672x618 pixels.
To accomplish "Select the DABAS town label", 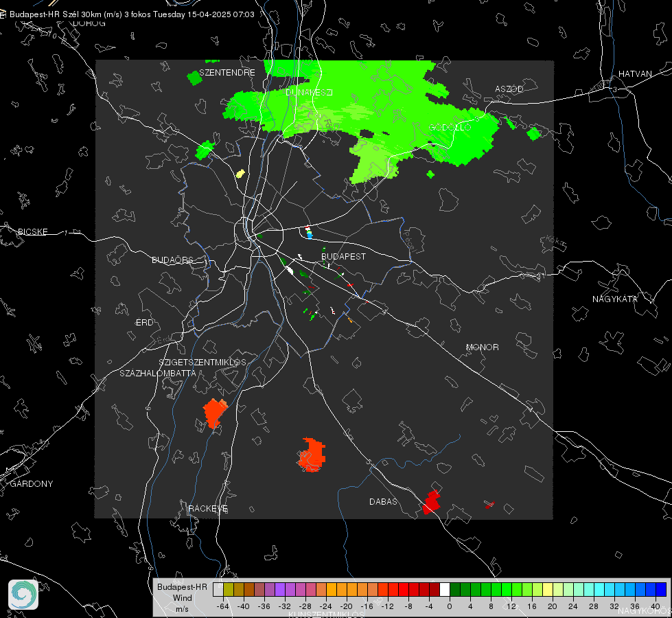I will 383,501.
